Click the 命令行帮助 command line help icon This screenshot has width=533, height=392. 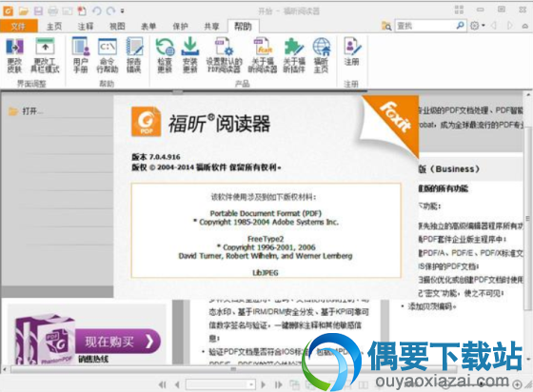point(107,55)
